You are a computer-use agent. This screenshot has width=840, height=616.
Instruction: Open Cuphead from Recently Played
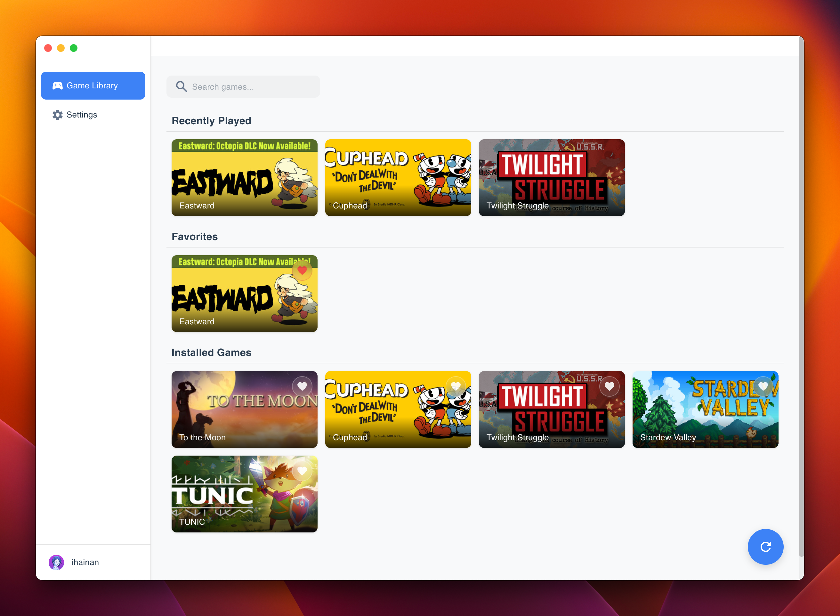[398, 177]
